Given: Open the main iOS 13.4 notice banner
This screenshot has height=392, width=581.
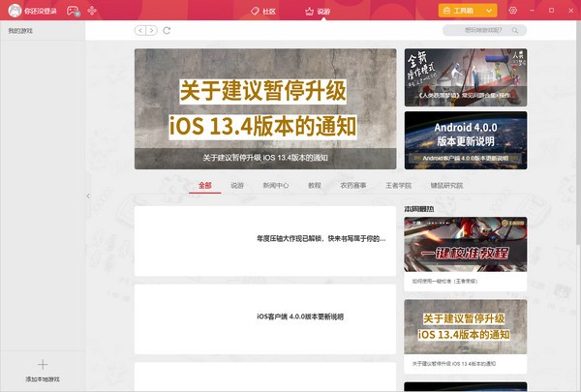Looking at the screenshot, I should coord(265,109).
